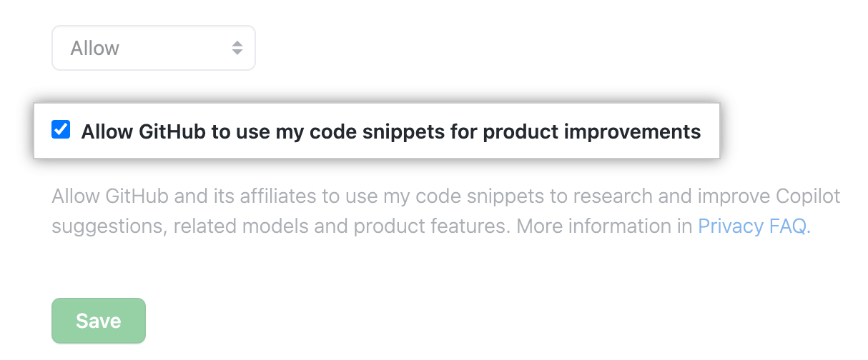Click the stepper arrow icon beside Allow
The height and width of the screenshot is (360, 868).
(x=237, y=49)
